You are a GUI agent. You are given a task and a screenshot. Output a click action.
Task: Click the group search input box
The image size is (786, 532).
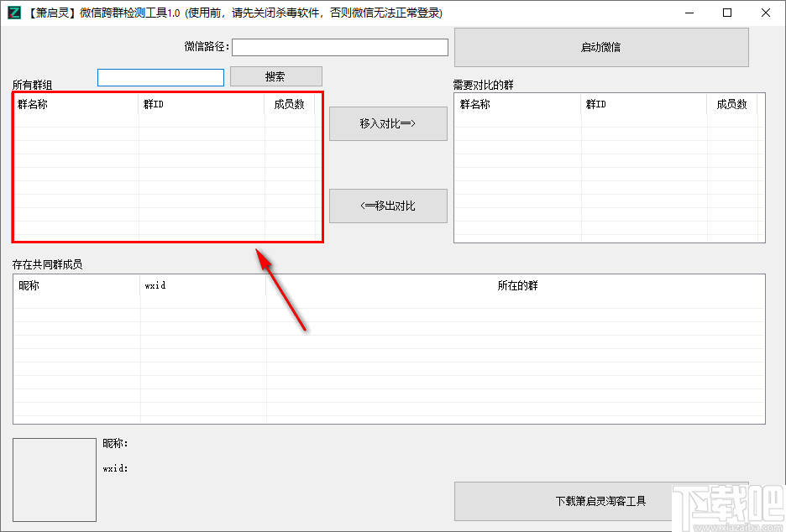[x=160, y=77]
